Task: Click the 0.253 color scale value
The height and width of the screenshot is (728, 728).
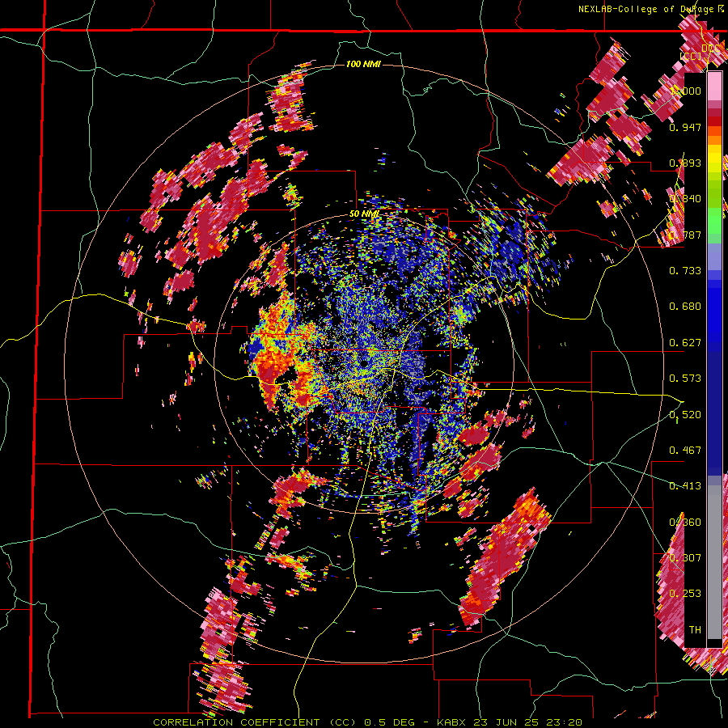Action: pyautogui.click(x=685, y=594)
